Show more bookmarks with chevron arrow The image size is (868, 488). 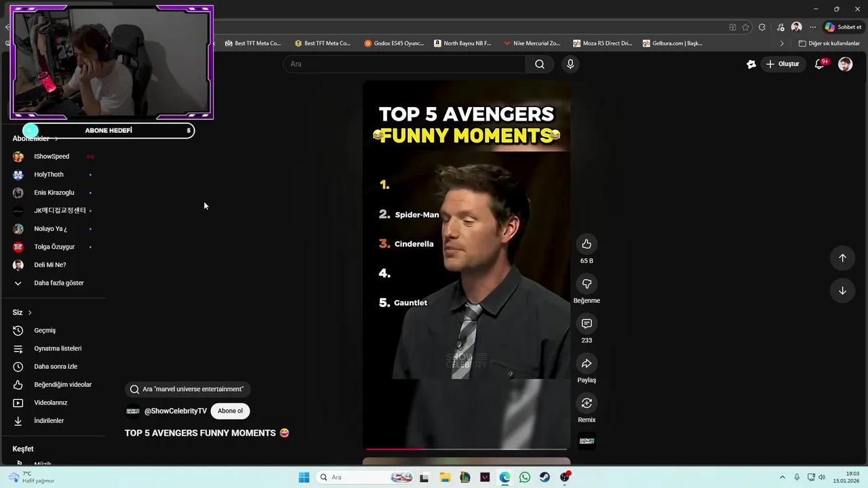pyautogui.click(x=781, y=43)
